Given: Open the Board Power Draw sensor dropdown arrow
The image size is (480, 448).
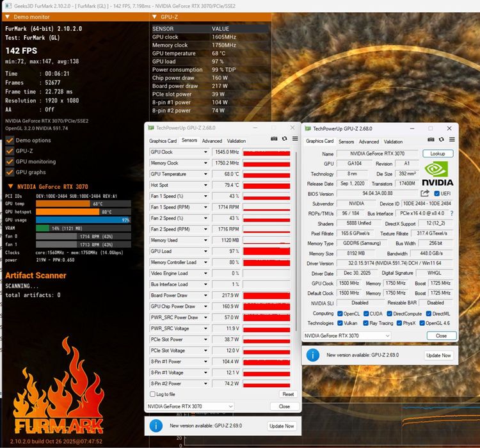Looking at the screenshot, I should 205,295.
